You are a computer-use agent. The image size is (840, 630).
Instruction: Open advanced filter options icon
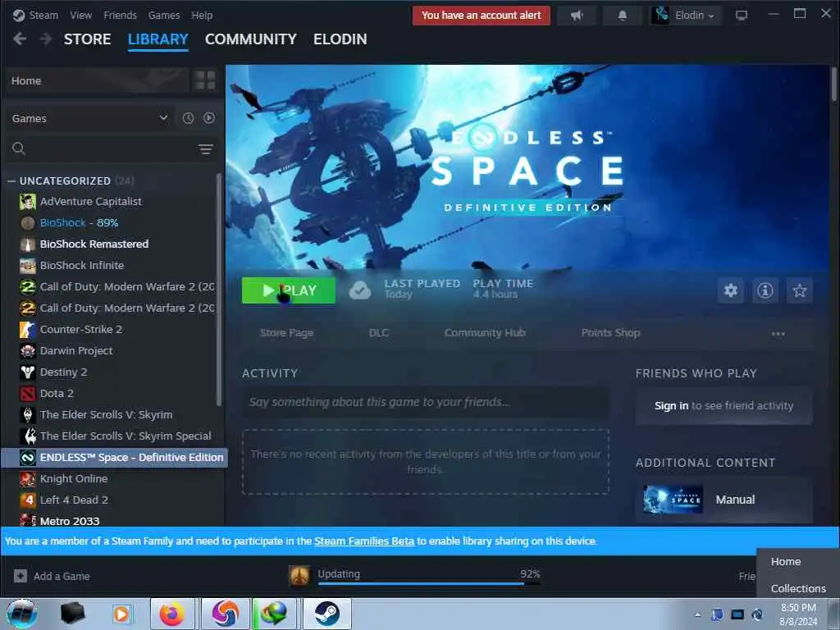click(206, 149)
